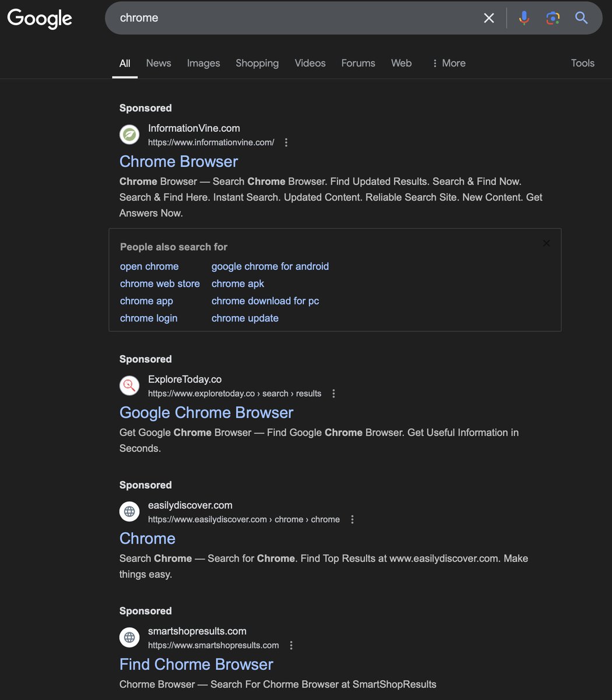The width and height of the screenshot is (612, 700).
Task: Search for chrome update suggestion
Action: [x=245, y=318]
